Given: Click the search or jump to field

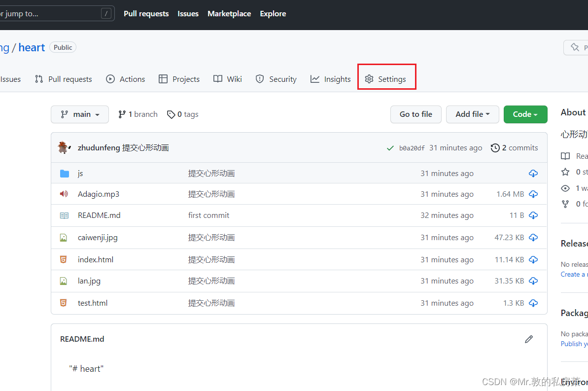Looking at the screenshot, I should tap(56, 13).
